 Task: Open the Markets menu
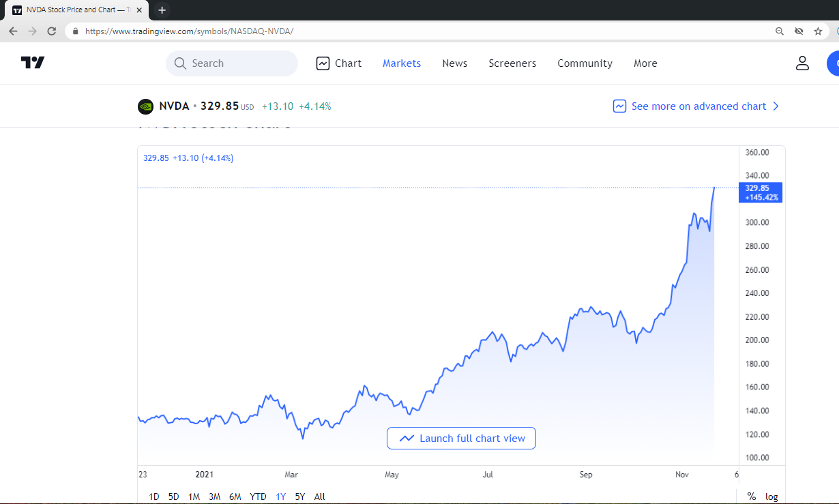coord(402,63)
